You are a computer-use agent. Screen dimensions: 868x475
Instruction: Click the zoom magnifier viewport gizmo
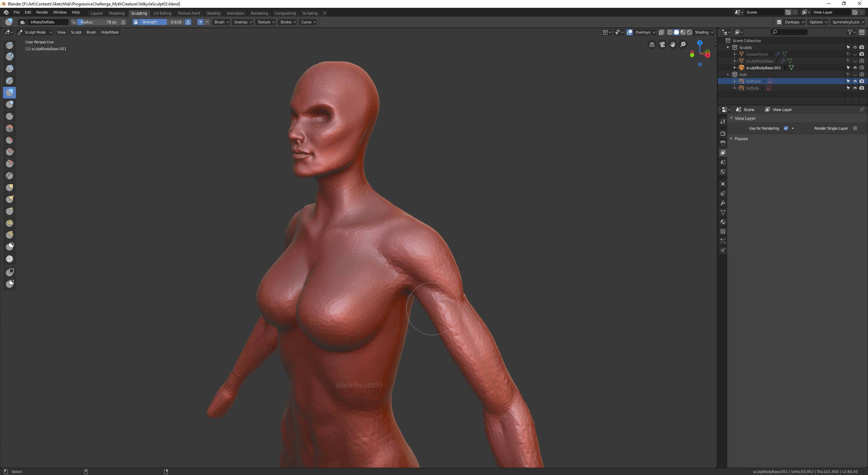tap(683, 44)
